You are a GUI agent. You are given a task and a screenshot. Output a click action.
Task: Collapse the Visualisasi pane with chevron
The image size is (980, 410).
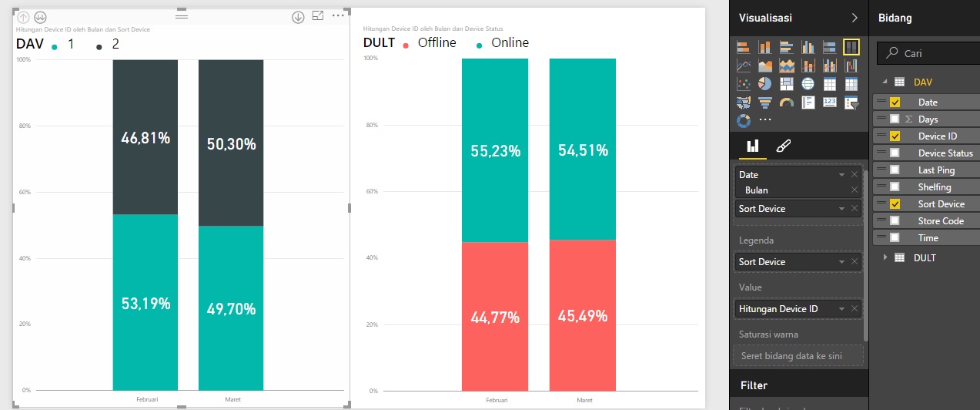[855, 17]
